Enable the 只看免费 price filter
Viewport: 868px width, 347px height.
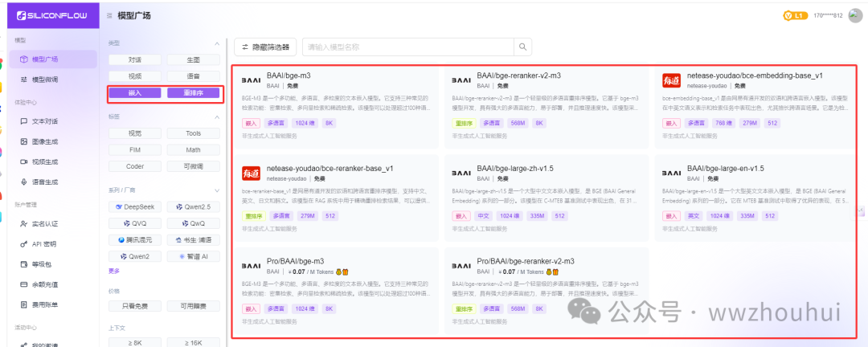(x=134, y=306)
